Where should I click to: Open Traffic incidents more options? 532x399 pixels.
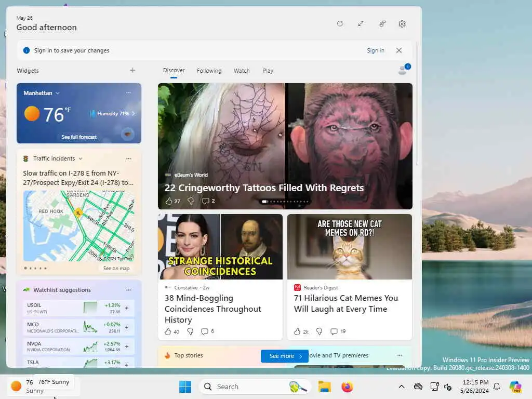(x=128, y=158)
